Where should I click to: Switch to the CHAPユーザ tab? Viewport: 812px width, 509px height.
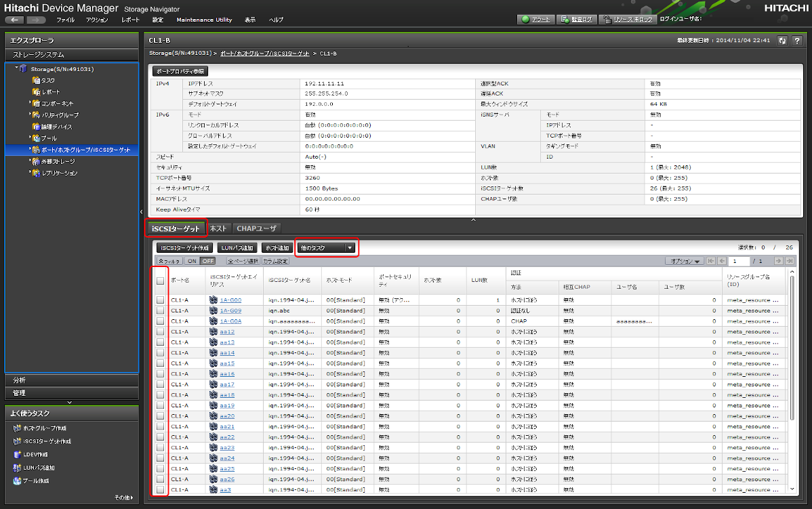click(256, 228)
